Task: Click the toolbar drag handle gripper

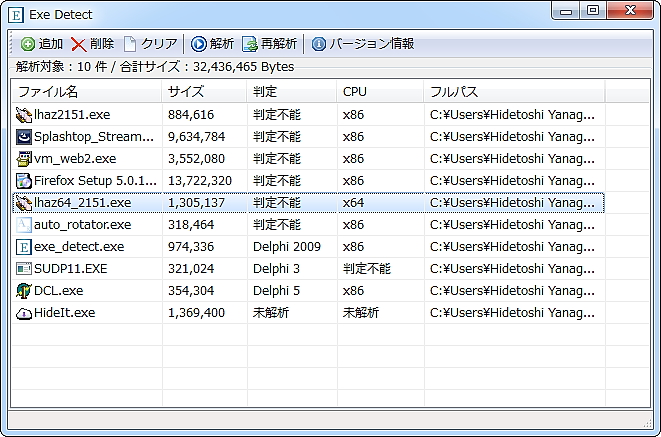Action: point(11,44)
